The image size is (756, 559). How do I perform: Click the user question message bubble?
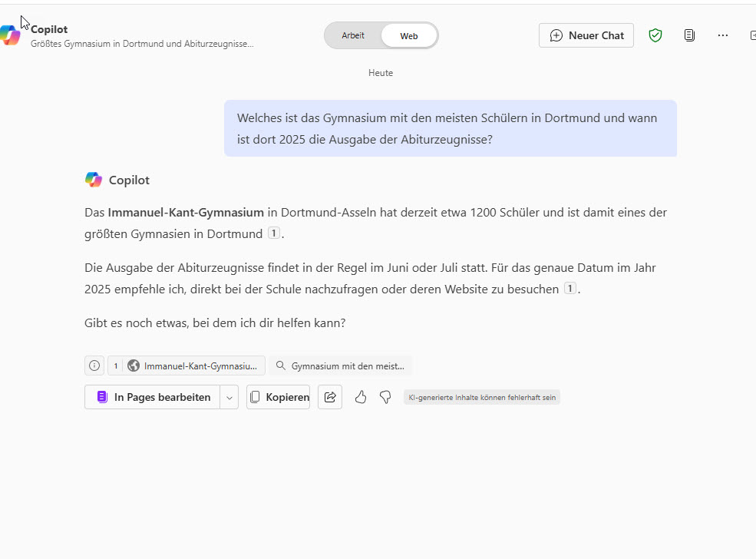coord(450,128)
